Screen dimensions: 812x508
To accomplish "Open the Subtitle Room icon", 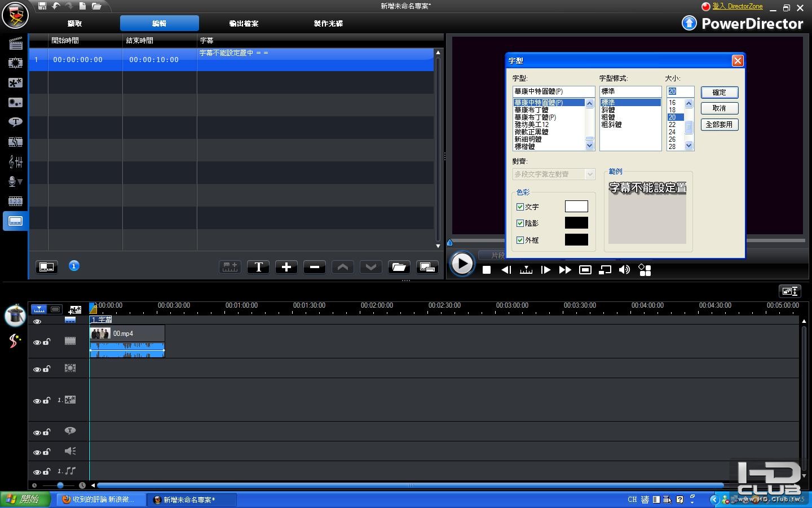I will (x=15, y=221).
